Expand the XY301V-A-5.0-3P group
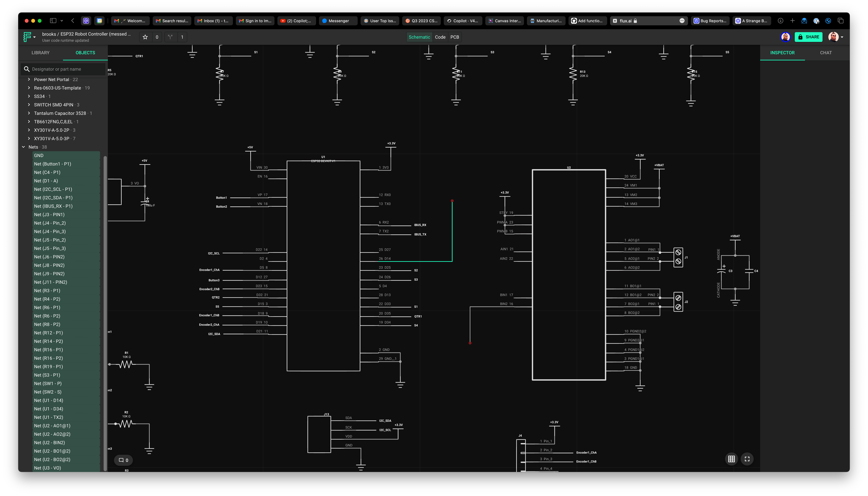The image size is (868, 496). pyautogui.click(x=29, y=139)
